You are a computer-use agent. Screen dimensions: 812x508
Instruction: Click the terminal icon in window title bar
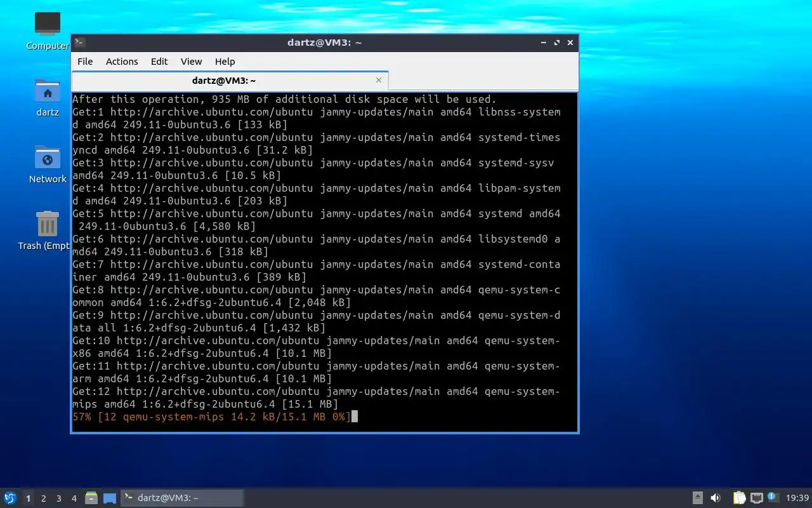(80, 43)
